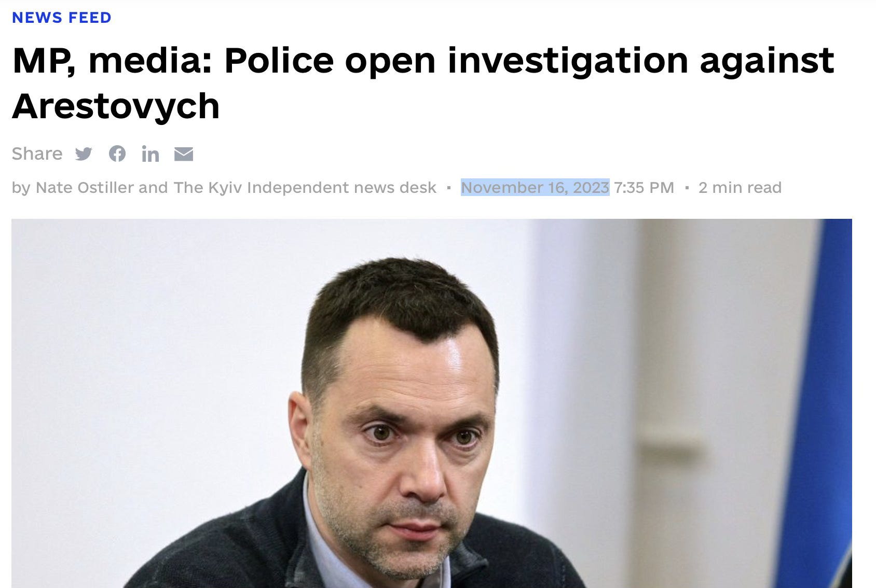Click the 2 min read label
Screen dimensions: 876x588
740,188
